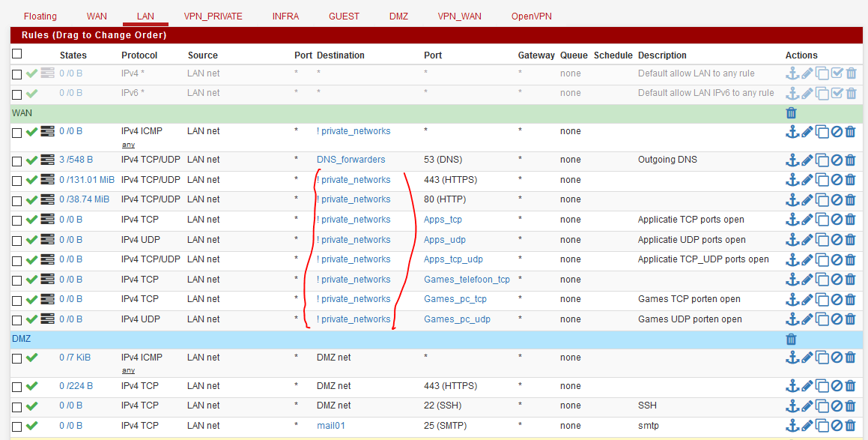Click advanced options icon on Outgoing DNS rule
This screenshot has height=440, width=868.
[x=48, y=160]
